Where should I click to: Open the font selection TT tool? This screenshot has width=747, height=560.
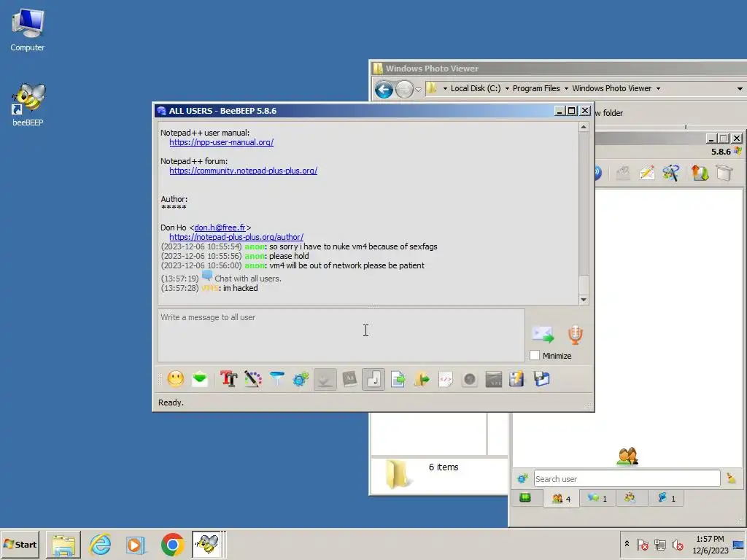[x=228, y=379]
